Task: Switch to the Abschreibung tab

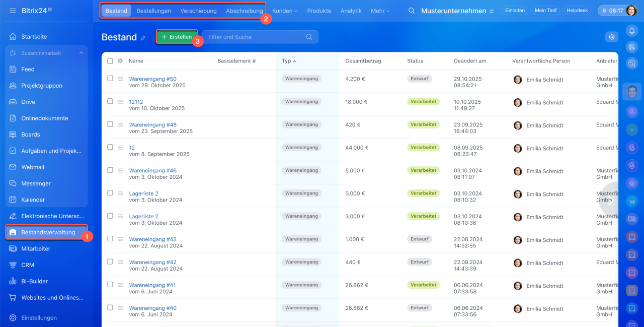Action: (x=244, y=11)
